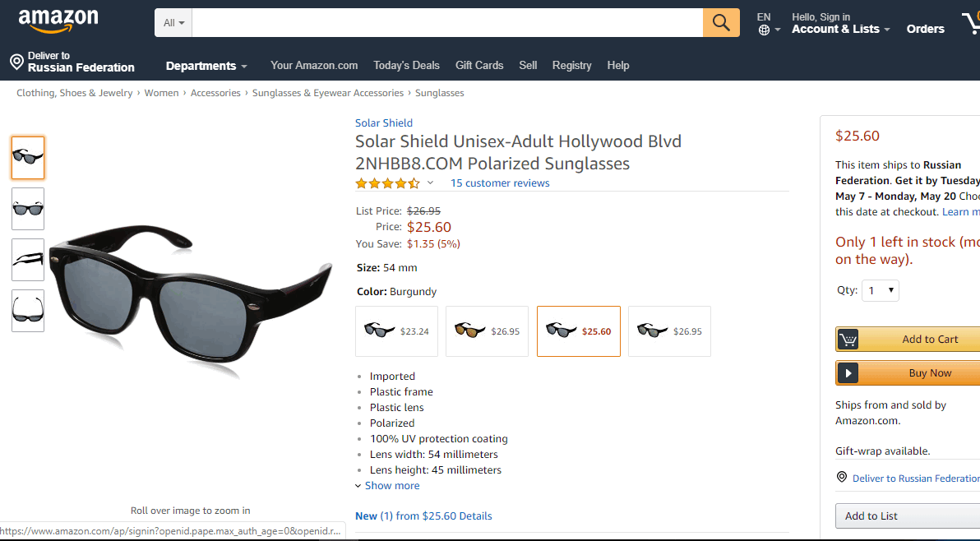This screenshot has height=541, width=980.
Task: Open the Qty quantity dropdown
Action: point(880,290)
